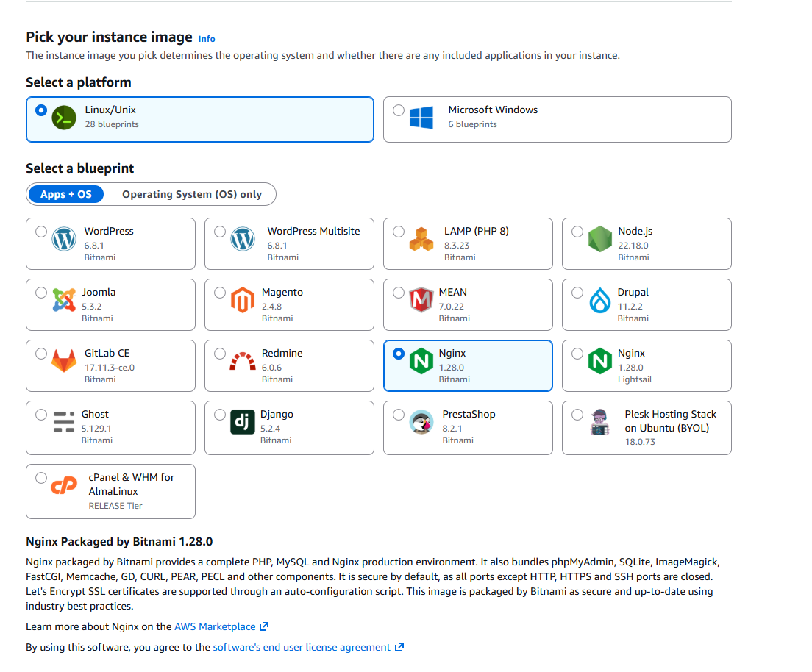
Task: Click the MEAN shield icon
Action: click(421, 300)
